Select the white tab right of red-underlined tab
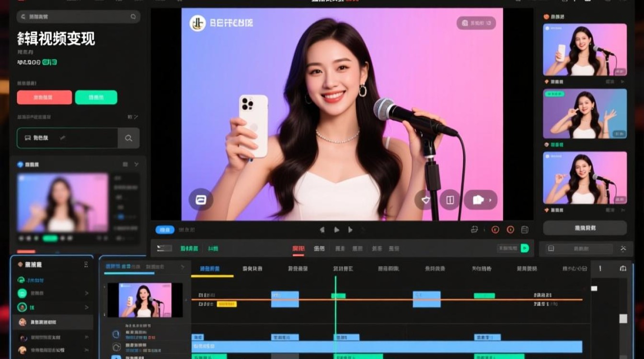 pyautogui.click(x=319, y=248)
